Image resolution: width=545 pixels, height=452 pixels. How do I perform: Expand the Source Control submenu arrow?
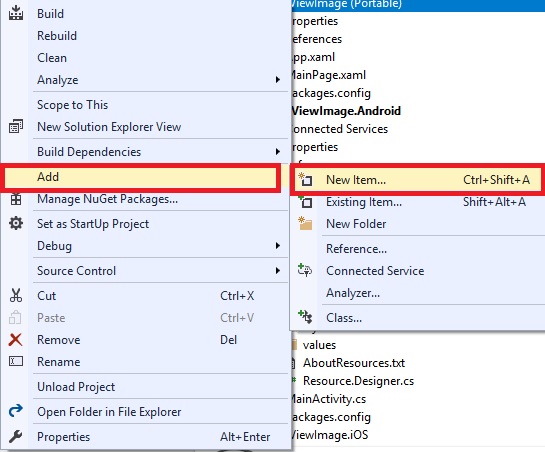point(277,271)
